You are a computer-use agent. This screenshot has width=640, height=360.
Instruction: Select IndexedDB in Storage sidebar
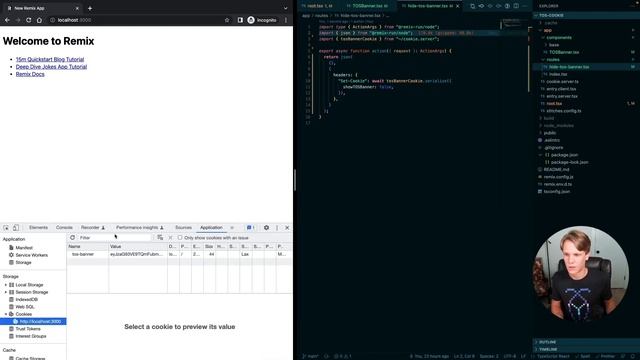(27, 300)
